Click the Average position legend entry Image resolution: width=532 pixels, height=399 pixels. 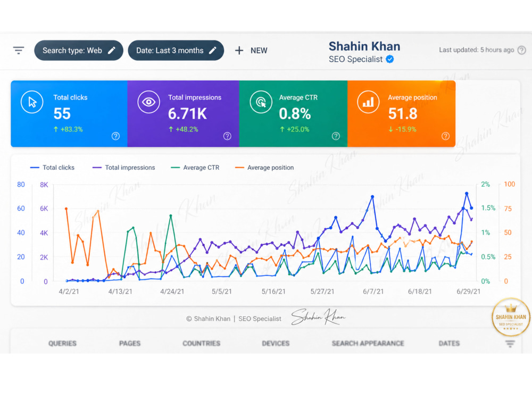point(264,168)
